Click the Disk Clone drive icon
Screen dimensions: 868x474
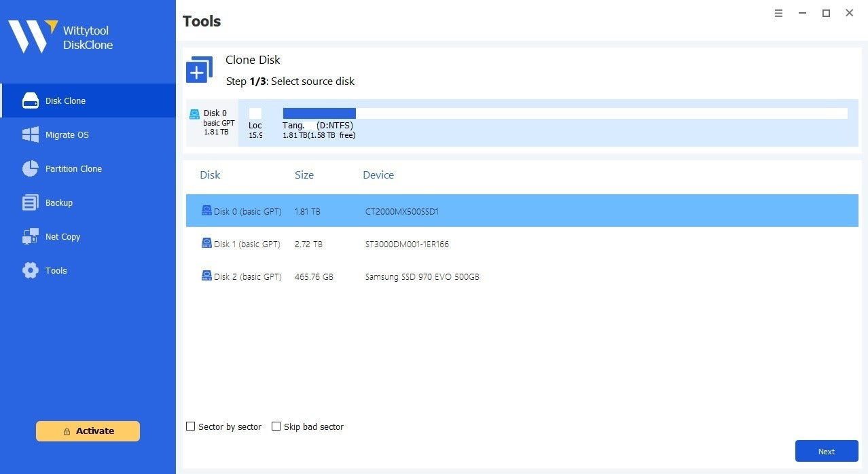click(x=31, y=101)
